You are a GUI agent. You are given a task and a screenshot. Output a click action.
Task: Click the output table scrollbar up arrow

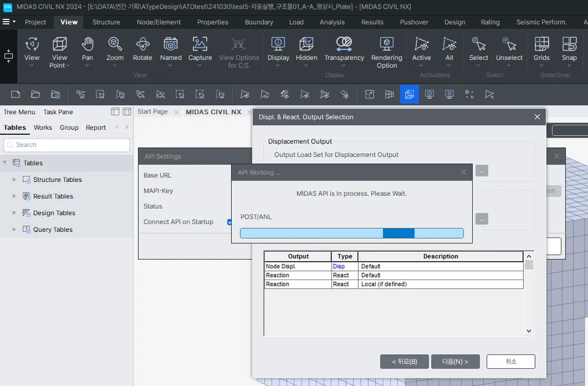[x=529, y=256]
